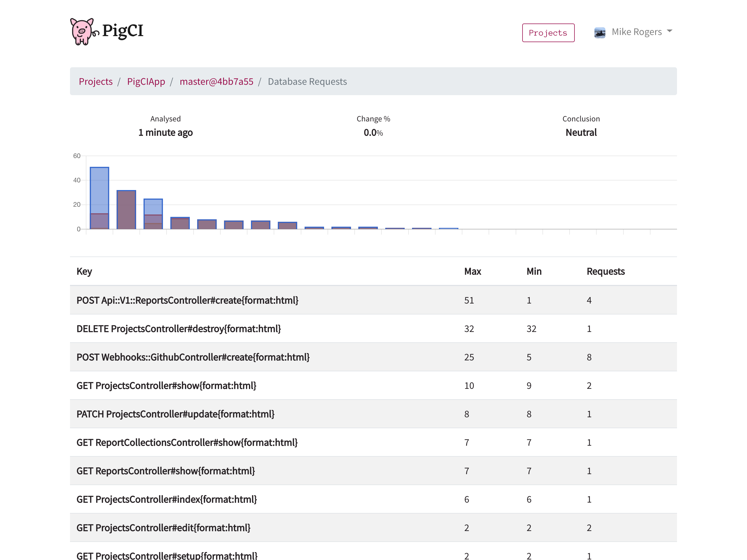
Task: Open the Mike Rogers dropdown caret
Action: [x=669, y=31]
